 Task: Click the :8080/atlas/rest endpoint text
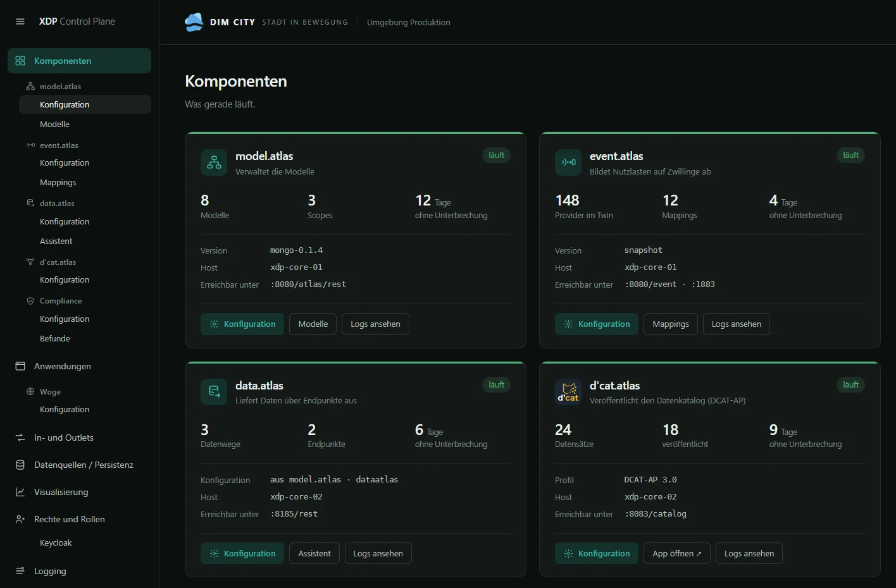[308, 285]
